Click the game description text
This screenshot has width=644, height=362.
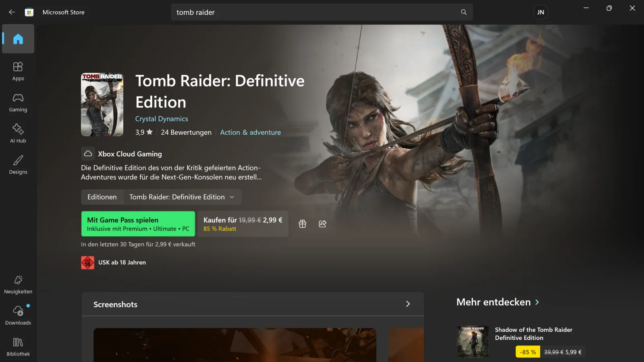171,173
